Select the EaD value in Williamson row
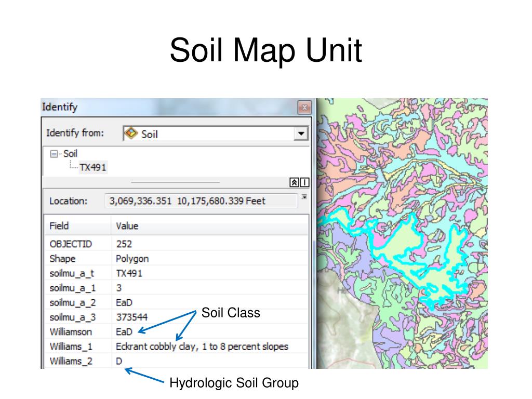The width and height of the screenshot is (532, 399). (x=124, y=332)
